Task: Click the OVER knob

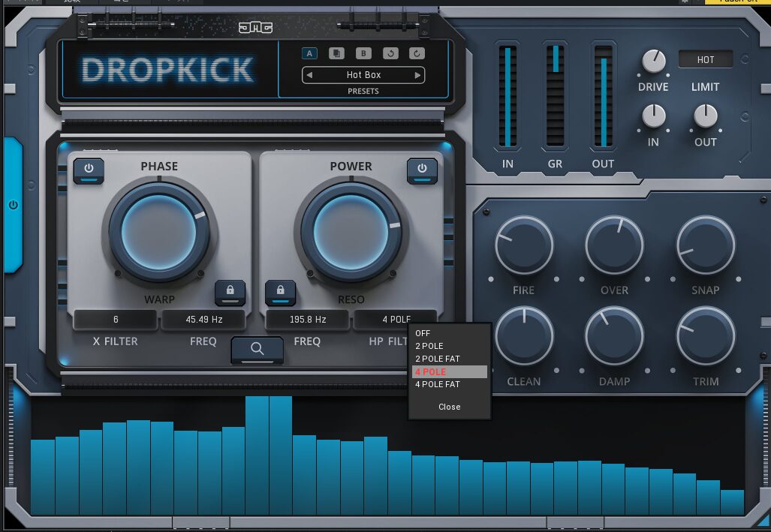Action: point(614,245)
